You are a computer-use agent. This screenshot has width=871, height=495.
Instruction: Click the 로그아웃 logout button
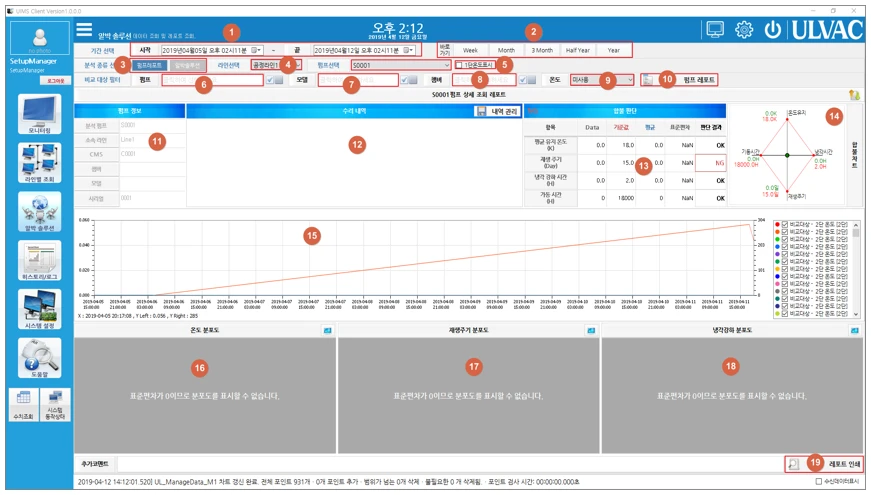[x=56, y=81]
